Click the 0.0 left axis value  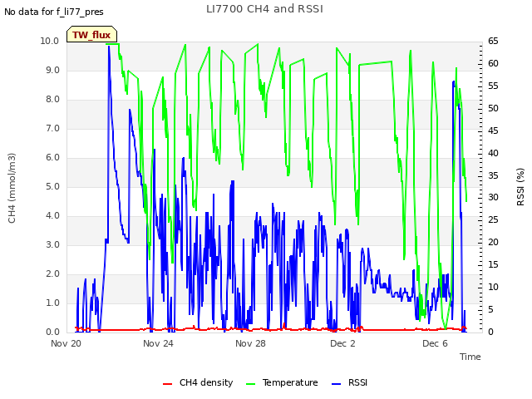click(x=52, y=332)
